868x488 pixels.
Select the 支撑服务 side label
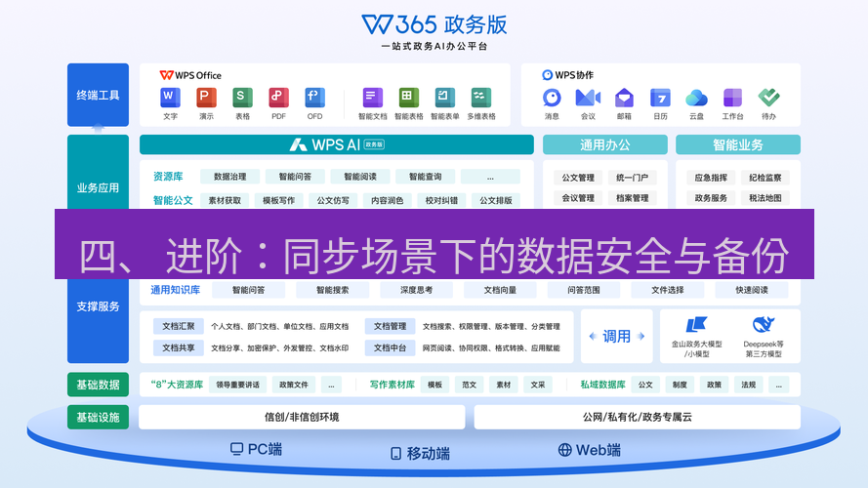coord(98,306)
